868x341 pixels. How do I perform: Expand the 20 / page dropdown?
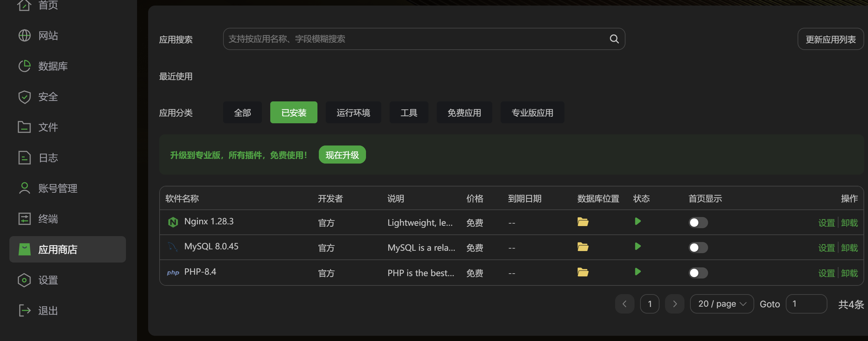pyautogui.click(x=722, y=304)
